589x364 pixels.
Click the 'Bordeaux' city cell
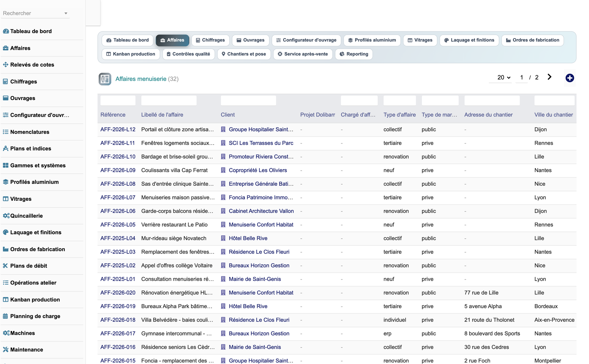546,306
